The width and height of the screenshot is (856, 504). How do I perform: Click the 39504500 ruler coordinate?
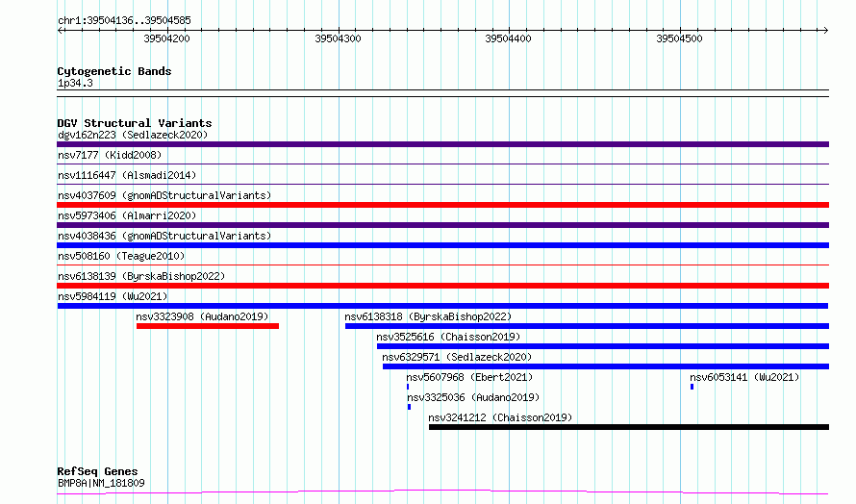click(680, 38)
